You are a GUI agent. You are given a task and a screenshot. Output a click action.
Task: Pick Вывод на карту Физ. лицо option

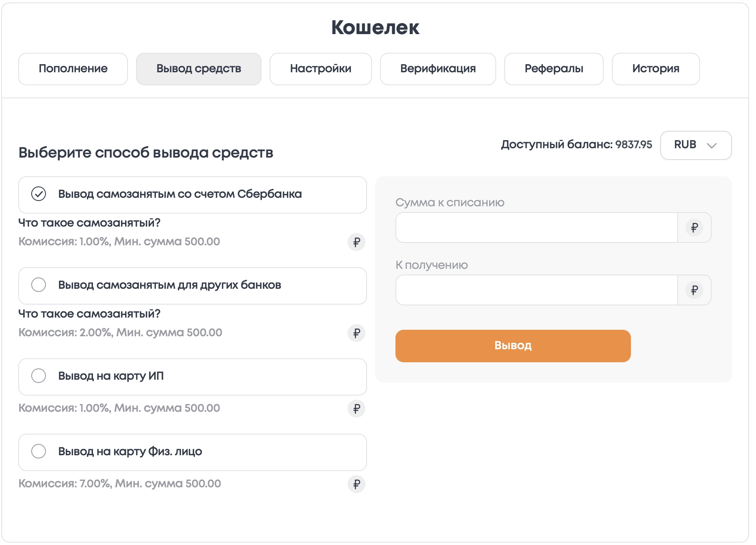192,452
